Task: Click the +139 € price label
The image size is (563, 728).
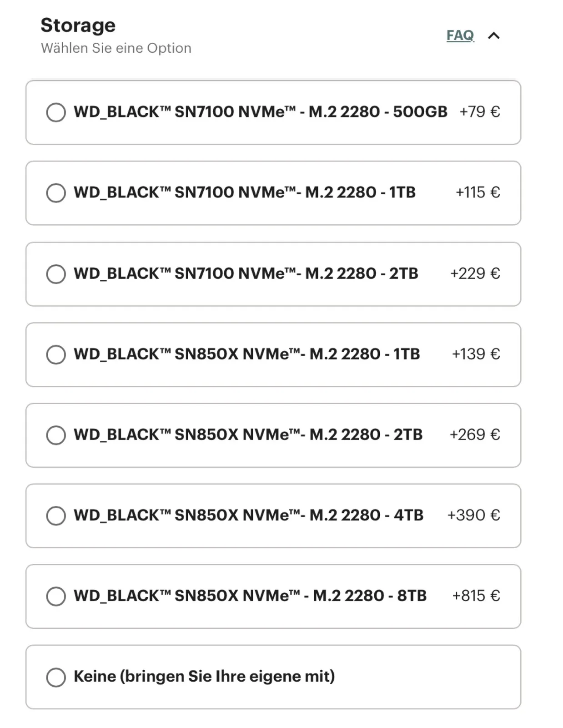Action: [x=476, y=354]
